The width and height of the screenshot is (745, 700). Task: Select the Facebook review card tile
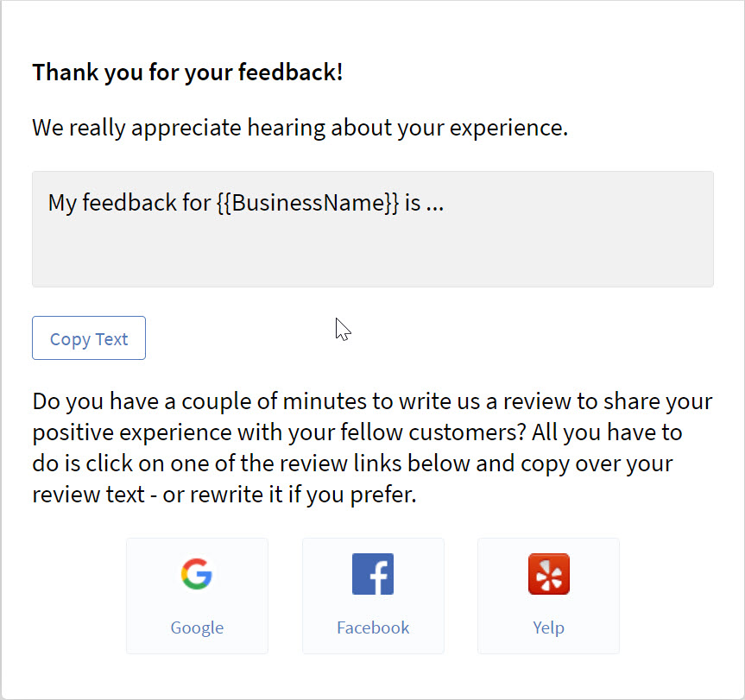point(374,596)
